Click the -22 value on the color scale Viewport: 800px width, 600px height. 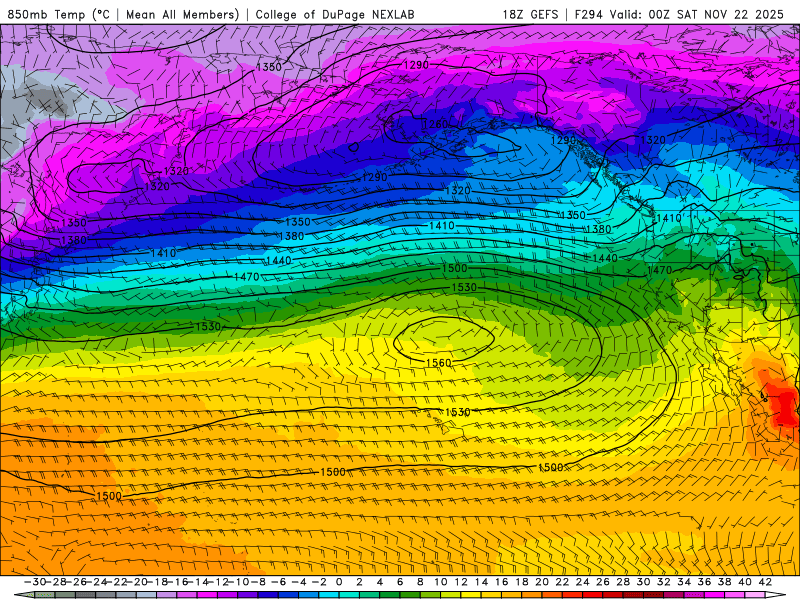tap(116, 582)
